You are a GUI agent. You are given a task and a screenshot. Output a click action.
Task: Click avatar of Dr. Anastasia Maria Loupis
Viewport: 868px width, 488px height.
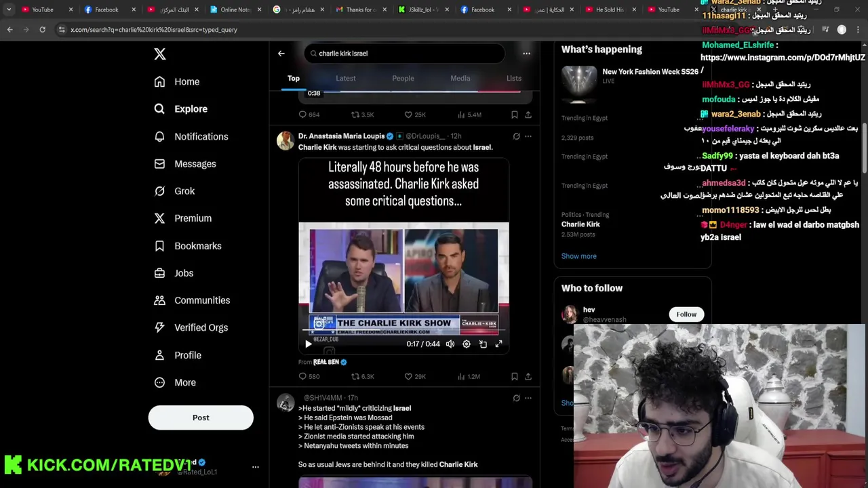coord(285,140)
